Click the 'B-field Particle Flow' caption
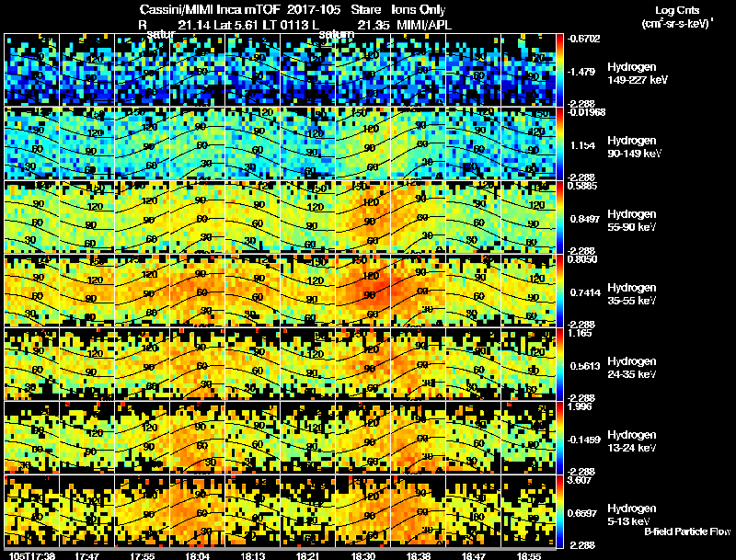Image resolution: width=736 pixels, height=560 pixels. (x=687, y=531)
